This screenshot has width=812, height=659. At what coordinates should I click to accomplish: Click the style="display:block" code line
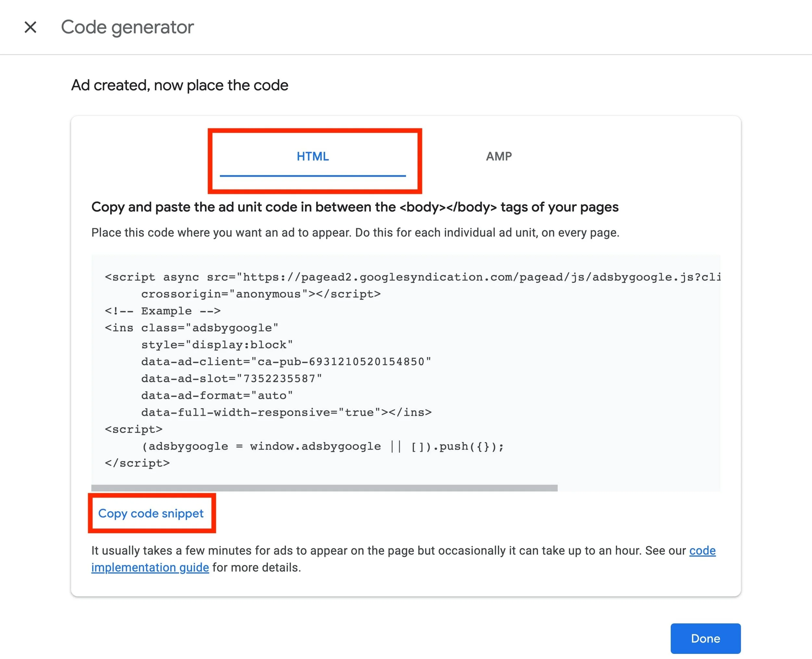[x=217, y=345]
